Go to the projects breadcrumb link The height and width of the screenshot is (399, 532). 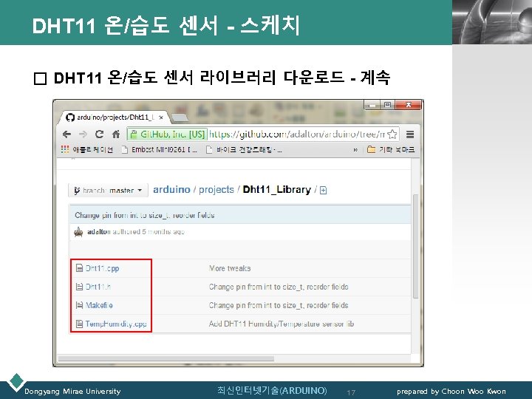(x=216, y=189)
